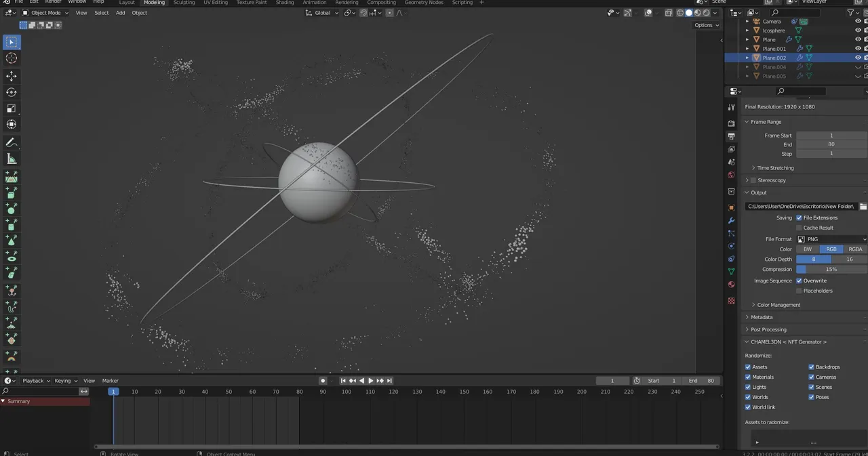Activate the 3D Cursor tool
This screenshot has width=868, height=456.
(x=12, y=58)
